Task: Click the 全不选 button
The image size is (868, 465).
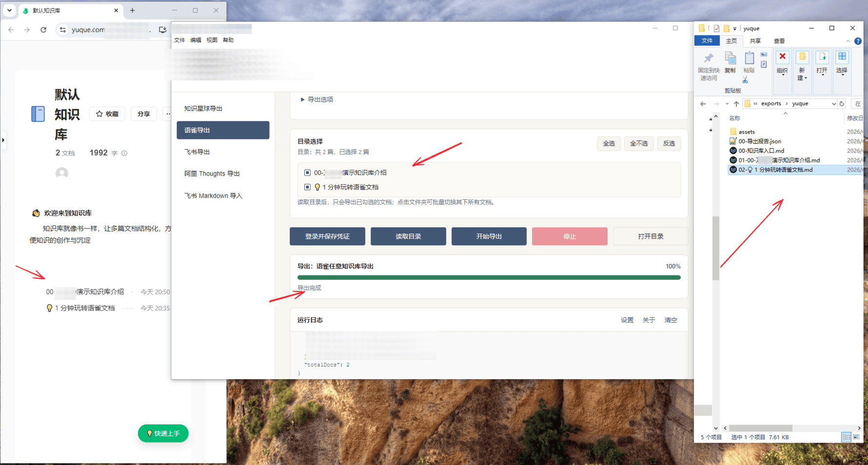Action: (639, 143)
